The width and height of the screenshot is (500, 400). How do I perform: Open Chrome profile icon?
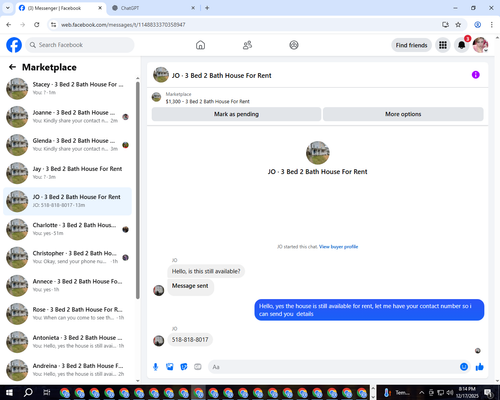click(x=477, y=25)
